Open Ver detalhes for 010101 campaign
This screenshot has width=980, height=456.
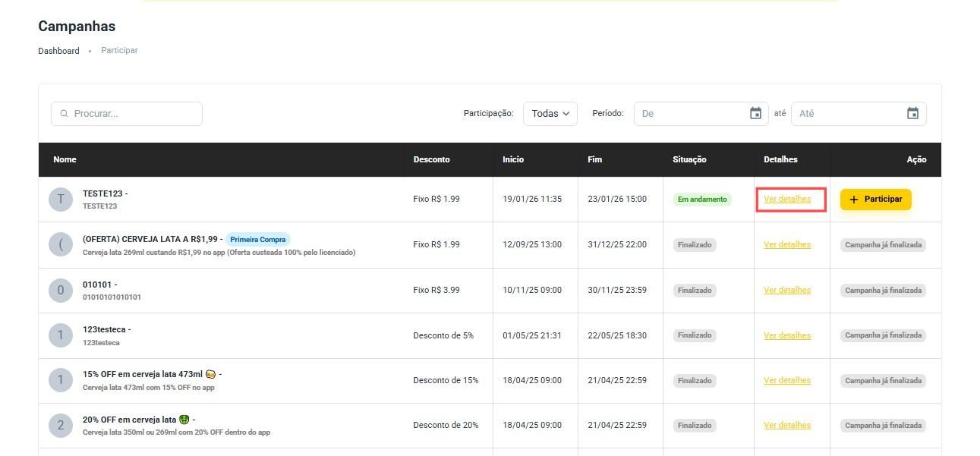tap(787, 290)
